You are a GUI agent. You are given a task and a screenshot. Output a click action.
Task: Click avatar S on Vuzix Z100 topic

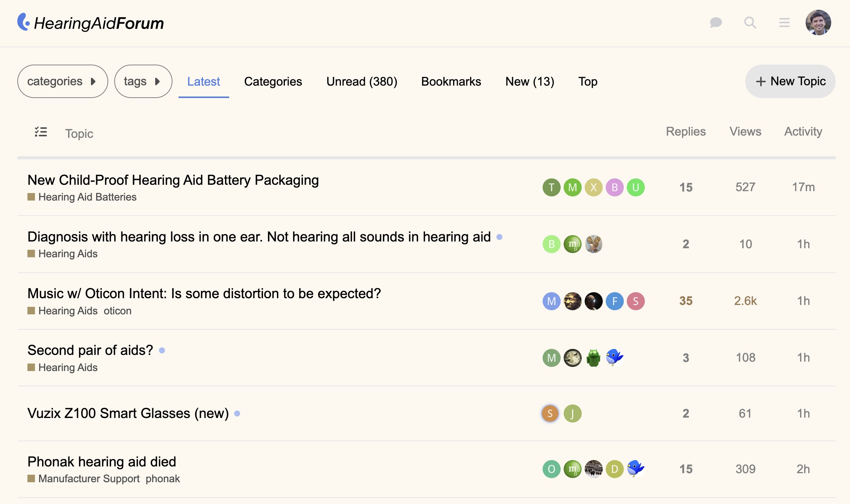[550, 413]
